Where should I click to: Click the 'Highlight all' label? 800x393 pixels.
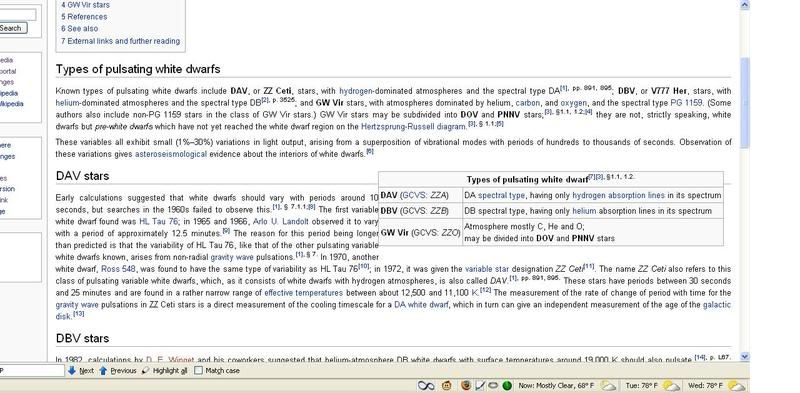[170, 371]
